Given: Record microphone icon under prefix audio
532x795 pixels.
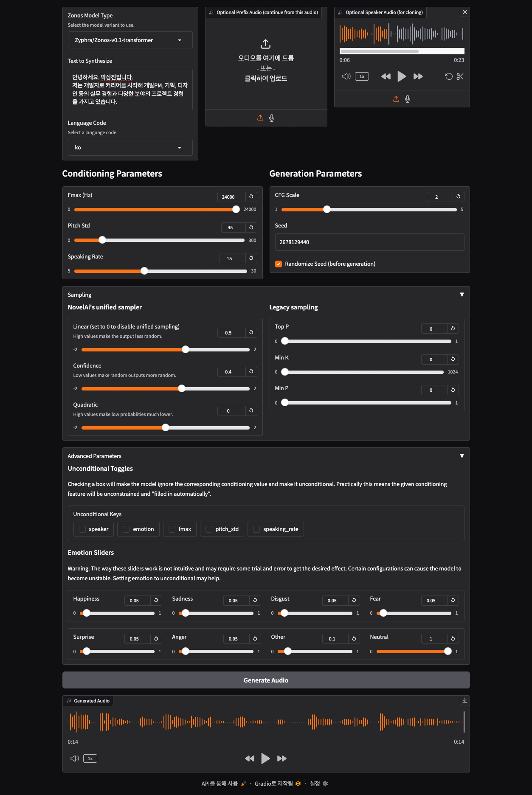Looking at the screenshot, I should coord(272,118).
